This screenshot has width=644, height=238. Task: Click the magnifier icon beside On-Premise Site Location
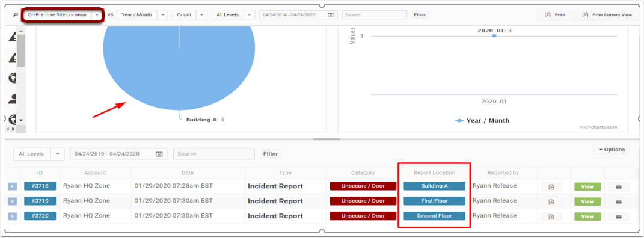(16, 15)
